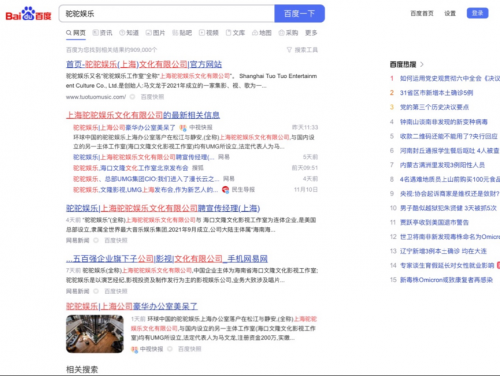The height and width of the screenshot is (376, 500).
Task: Switch to the 图片 tab
Action: click(155, 33)
